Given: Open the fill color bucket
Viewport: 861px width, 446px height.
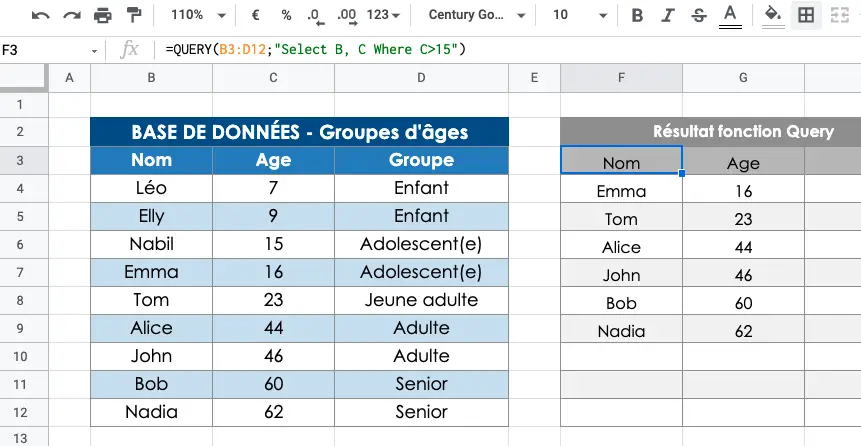Looking at the screenshot, I should point(773,15).
